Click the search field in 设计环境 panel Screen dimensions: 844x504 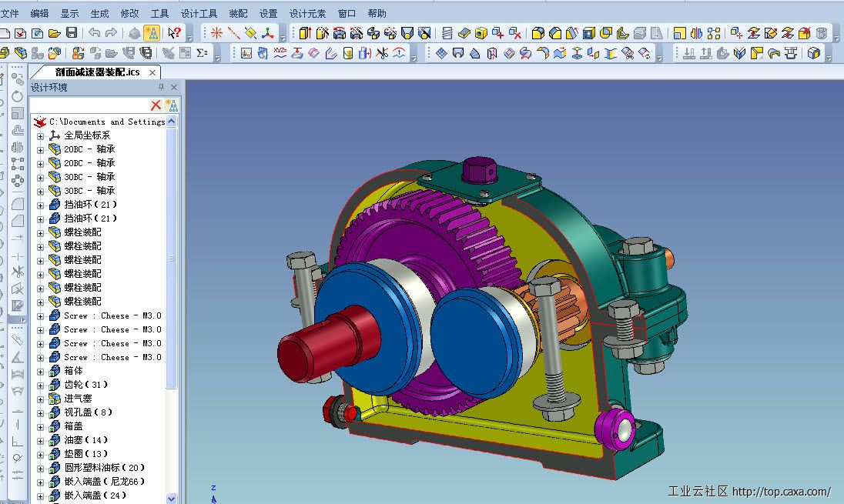click(x=89, y=105)
